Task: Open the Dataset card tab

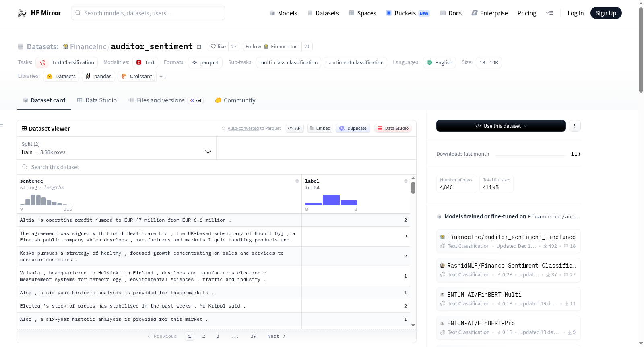Action: [x=43, y=100]
